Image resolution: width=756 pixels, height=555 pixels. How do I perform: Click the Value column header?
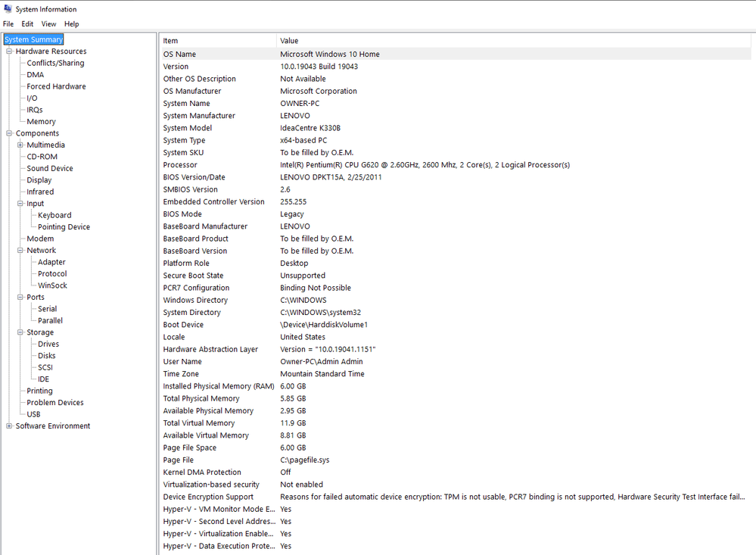tap(514, 41)
